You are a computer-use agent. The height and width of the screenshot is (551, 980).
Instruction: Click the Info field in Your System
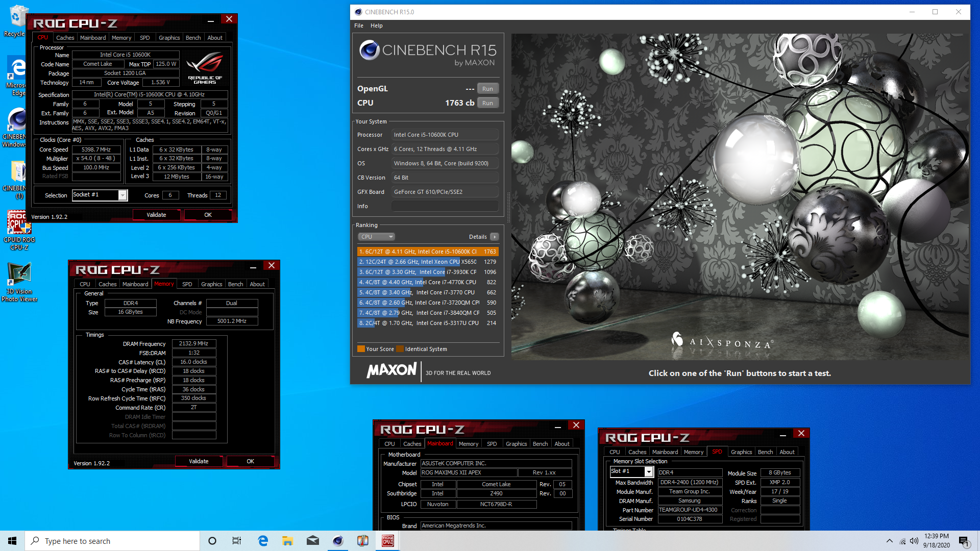(x=445, y=206)
